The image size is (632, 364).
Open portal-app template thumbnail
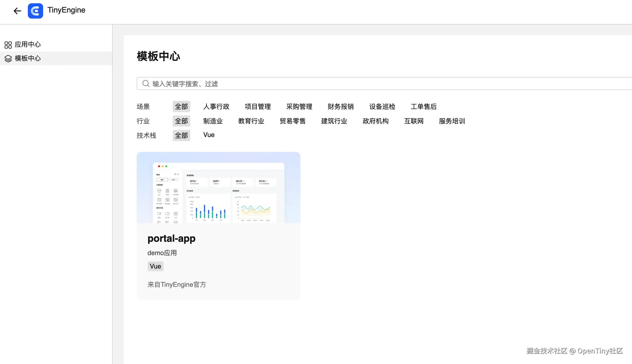[218, 188]
